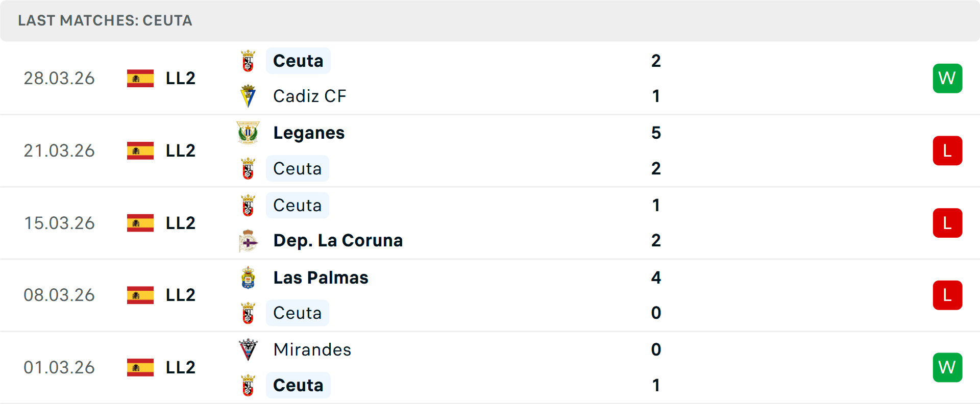Click the Mirandes club crest
The image size is (980, 404).
coord(248,350)
